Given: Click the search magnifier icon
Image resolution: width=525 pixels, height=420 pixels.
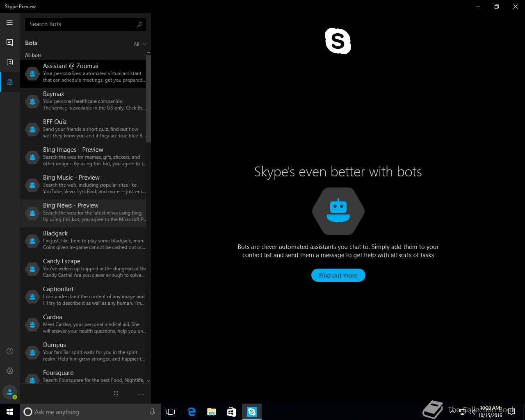Looking at the screenshot, I should [140, 24].
